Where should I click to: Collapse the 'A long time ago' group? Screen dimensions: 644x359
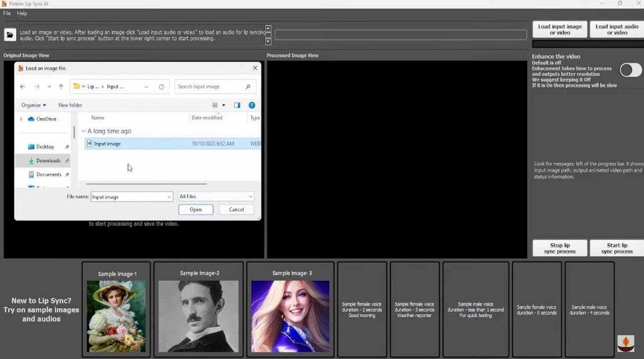84,131
